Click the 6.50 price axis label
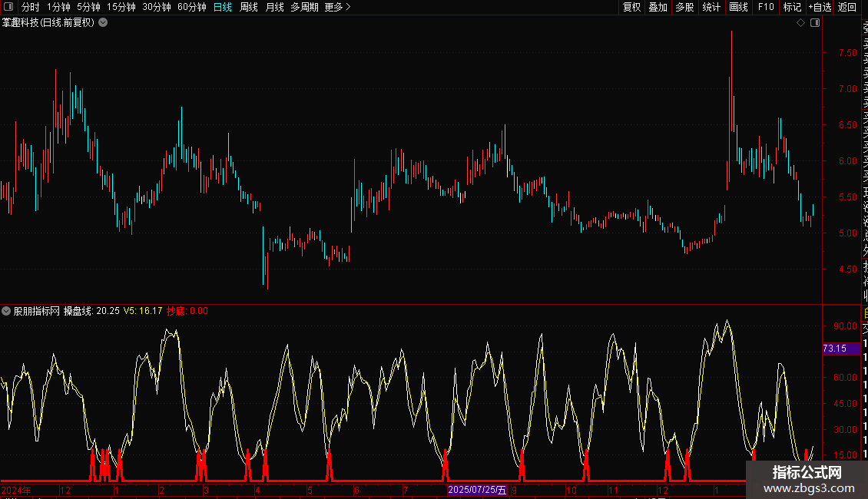The width and height of the screenshot is (868, 499). tap(847, 125)
